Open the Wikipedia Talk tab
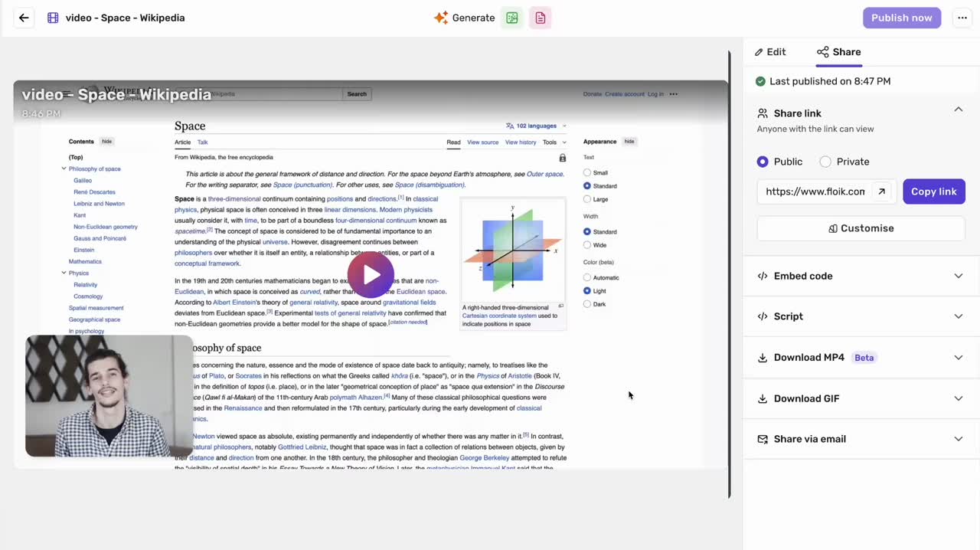 (x=202, y=142)
